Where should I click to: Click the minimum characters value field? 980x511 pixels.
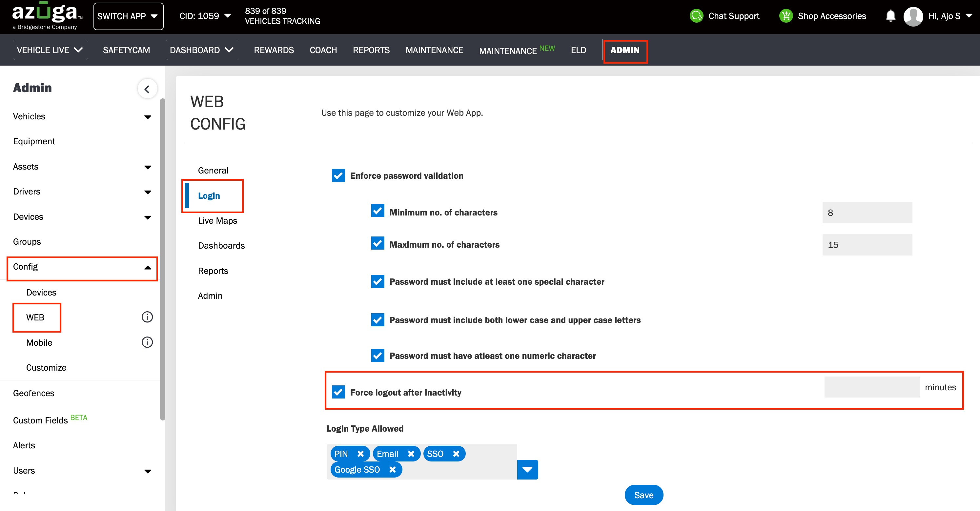click(867, 212)
